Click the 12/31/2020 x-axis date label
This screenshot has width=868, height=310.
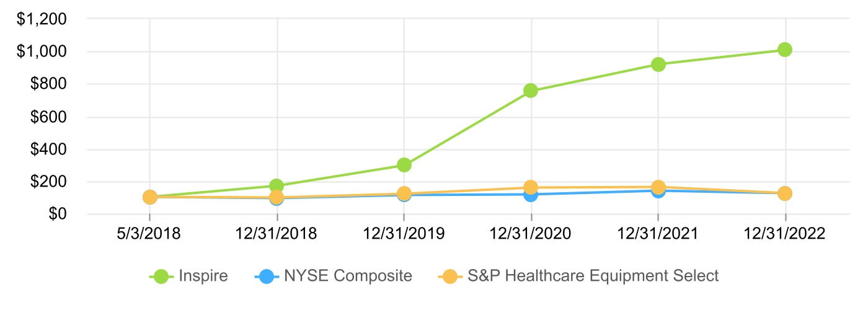click(531, 234)
